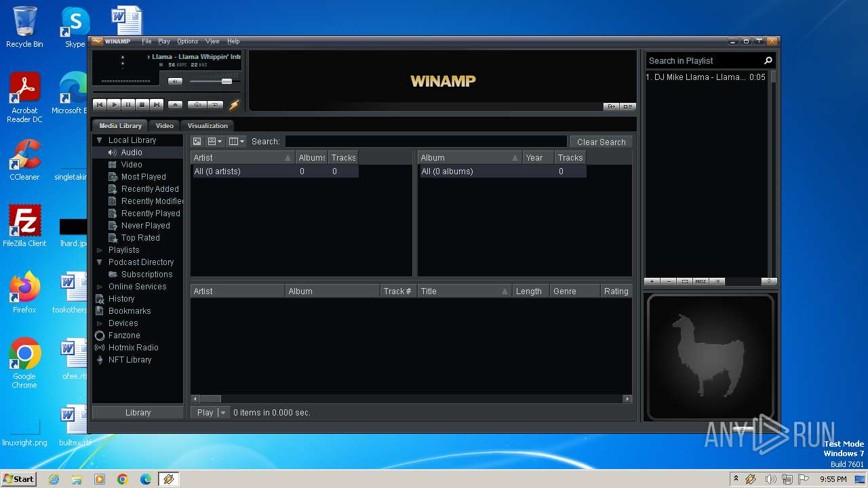
Task: Sort albums by Year column
Action: click(538, 157)
